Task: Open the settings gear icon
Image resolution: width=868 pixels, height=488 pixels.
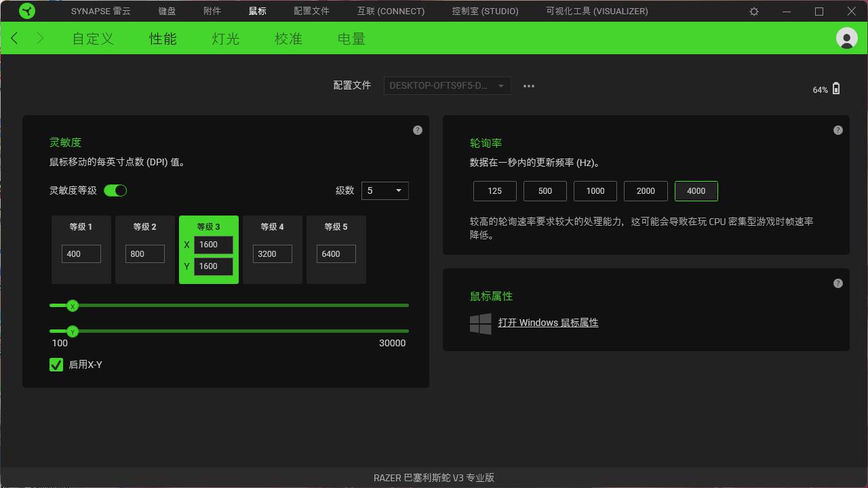Action: [x=754, y=12]
